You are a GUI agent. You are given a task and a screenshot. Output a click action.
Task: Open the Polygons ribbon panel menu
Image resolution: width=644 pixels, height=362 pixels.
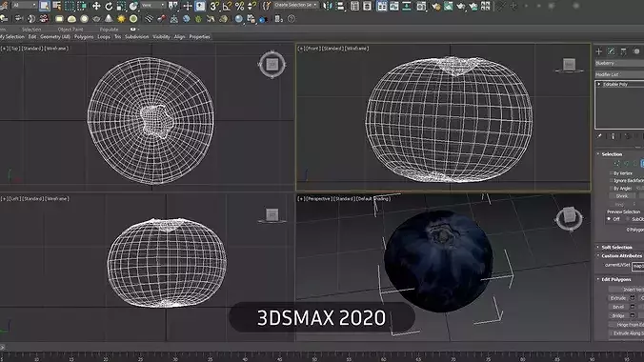(84, 37)
